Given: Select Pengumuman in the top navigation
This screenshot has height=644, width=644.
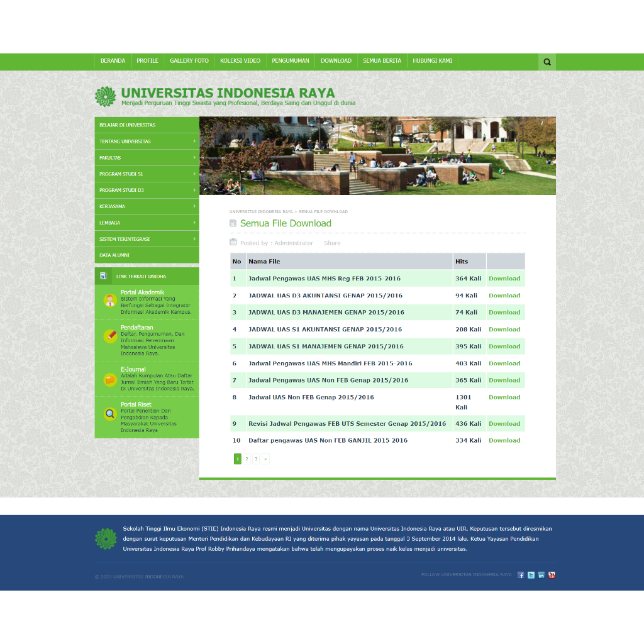Looking at the screenshot, I should point(291,61).
